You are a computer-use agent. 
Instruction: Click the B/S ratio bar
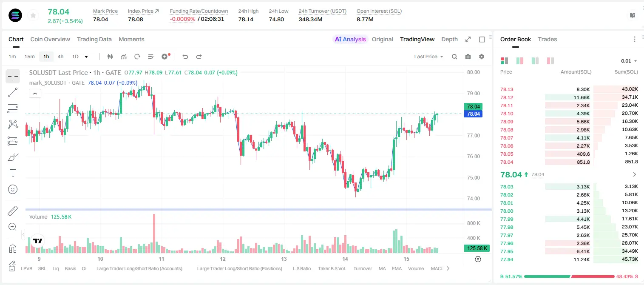click(569, 276)
